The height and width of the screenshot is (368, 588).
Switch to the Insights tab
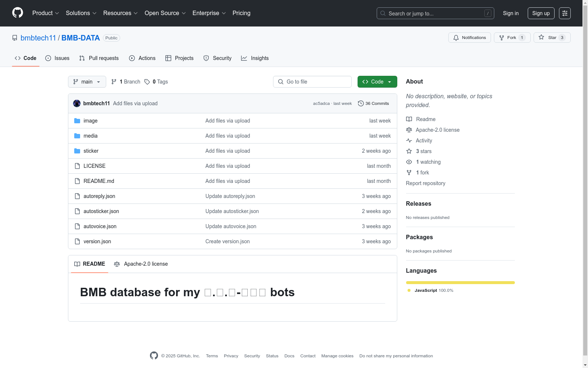(255, 58)
